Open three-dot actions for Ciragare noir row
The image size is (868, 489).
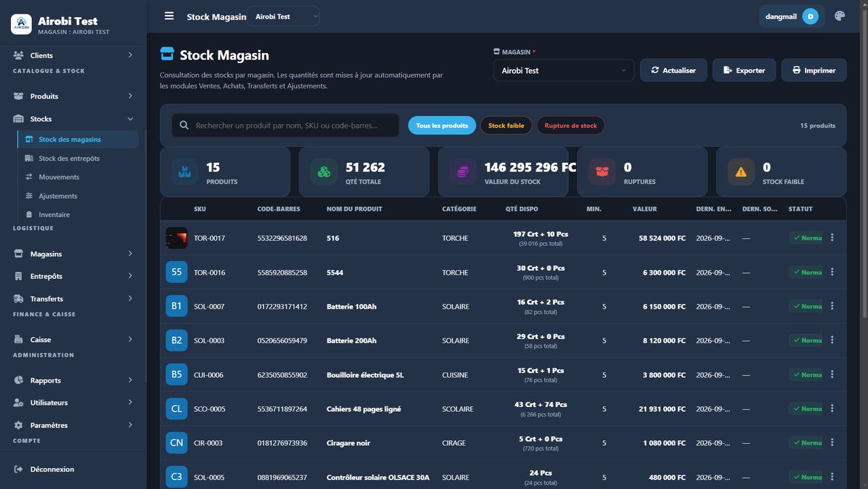[832, 442]
